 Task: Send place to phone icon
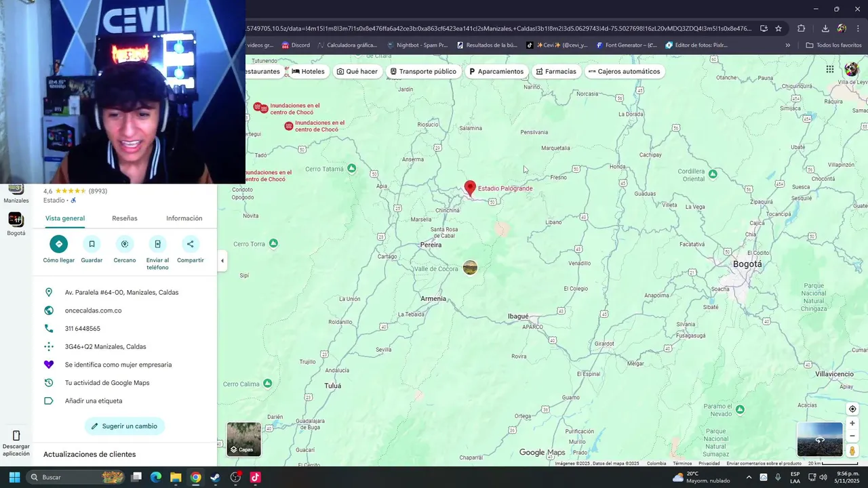(157, 244)
